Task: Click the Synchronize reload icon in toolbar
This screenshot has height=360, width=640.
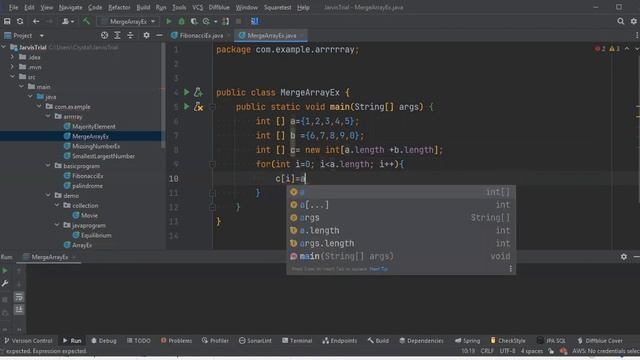Action: [x=20, y=21]
